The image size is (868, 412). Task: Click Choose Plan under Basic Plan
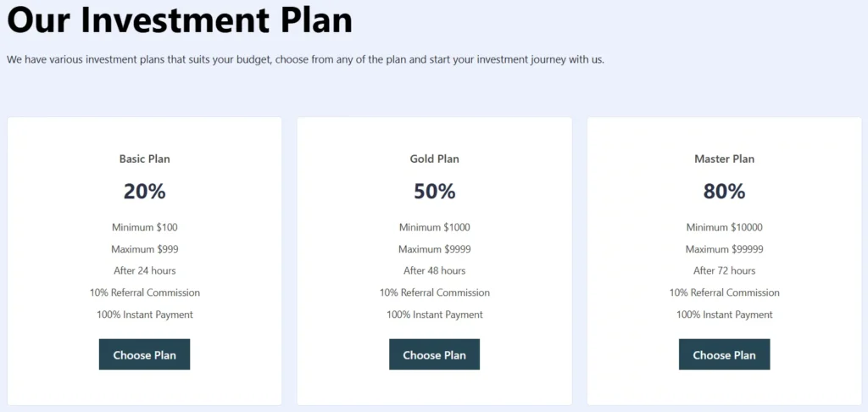click(x=144, y=354)
